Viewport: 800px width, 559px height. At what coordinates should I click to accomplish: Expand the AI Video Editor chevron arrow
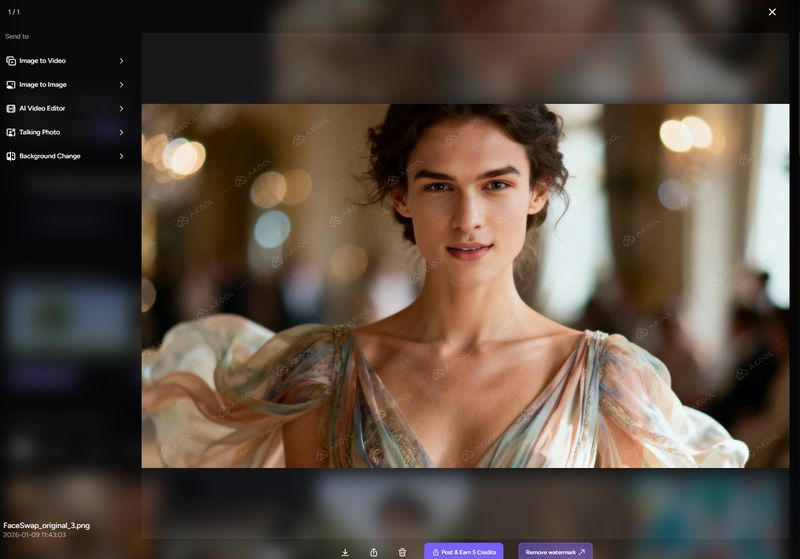pyautogui.click(x=121, y=108)
